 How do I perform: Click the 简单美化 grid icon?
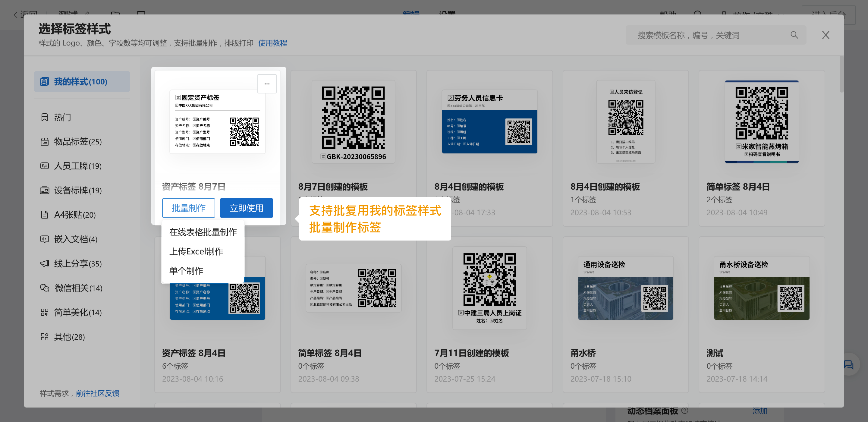click(45, 313)
